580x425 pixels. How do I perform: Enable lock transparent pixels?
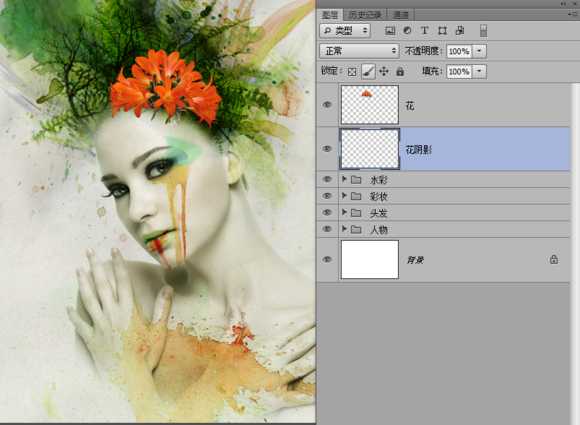(352, 71)
